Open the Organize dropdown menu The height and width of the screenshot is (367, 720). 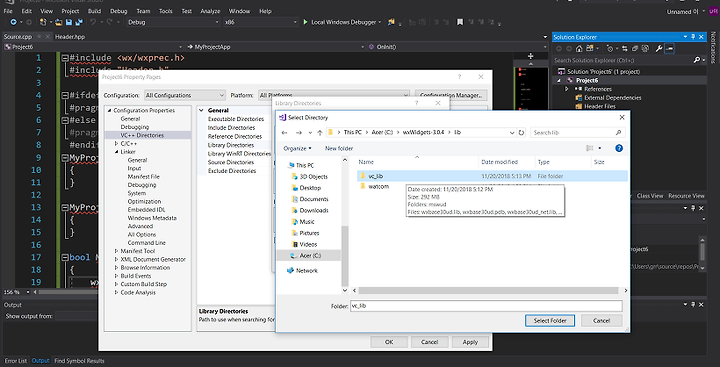tap(297, 148)
